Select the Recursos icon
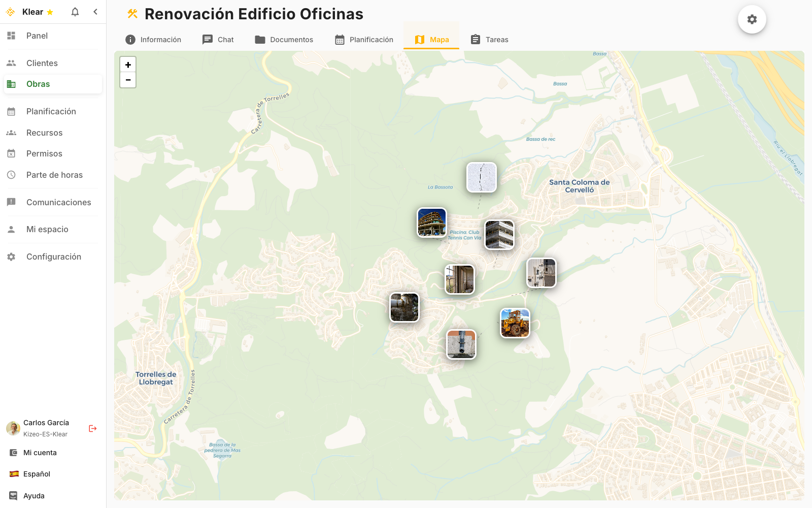The width and height of the screenshot is (812, 508). (x=11, y=133)
